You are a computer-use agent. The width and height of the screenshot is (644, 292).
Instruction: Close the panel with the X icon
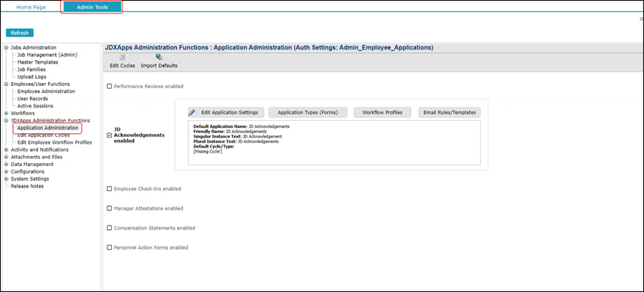[x=641, y=19]
